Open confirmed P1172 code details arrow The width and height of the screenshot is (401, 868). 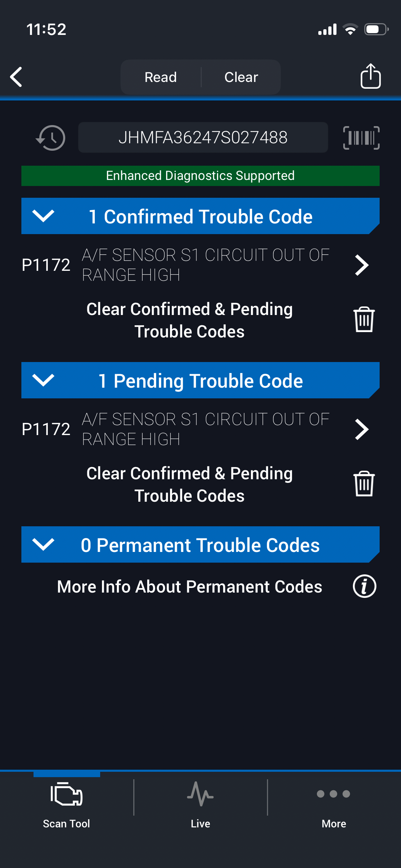coord(362,265)
